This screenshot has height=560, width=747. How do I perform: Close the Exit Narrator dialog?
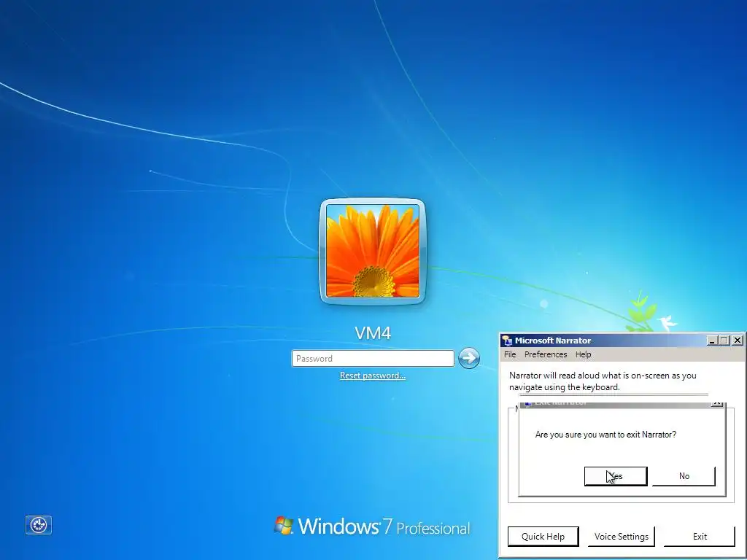point(716,402)
